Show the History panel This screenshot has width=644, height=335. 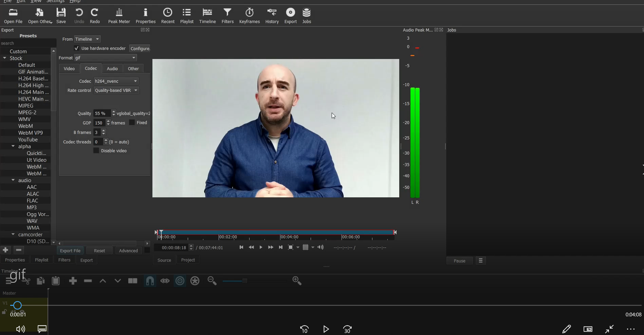(x=272, y=16)
